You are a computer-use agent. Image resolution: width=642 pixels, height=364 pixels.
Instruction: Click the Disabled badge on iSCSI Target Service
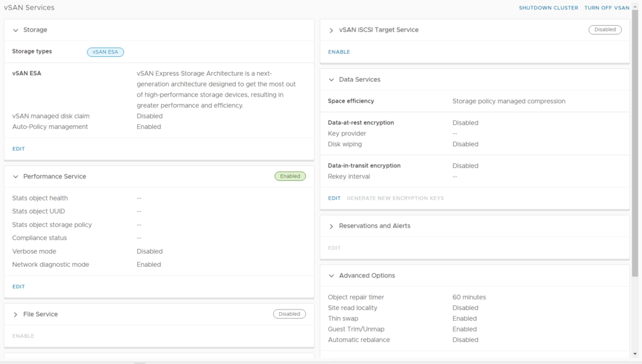[x=605, y=30]
